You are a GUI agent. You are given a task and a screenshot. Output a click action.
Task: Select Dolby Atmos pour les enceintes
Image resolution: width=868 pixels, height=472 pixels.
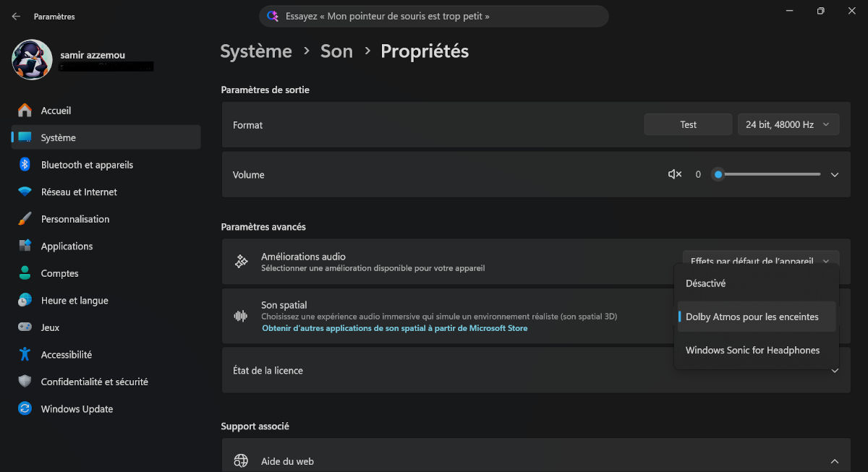757,317
